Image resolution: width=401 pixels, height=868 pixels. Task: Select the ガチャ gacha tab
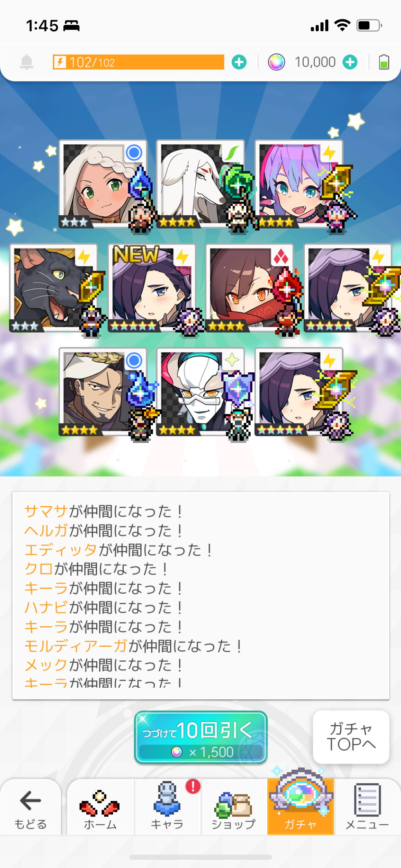(301, 806)
